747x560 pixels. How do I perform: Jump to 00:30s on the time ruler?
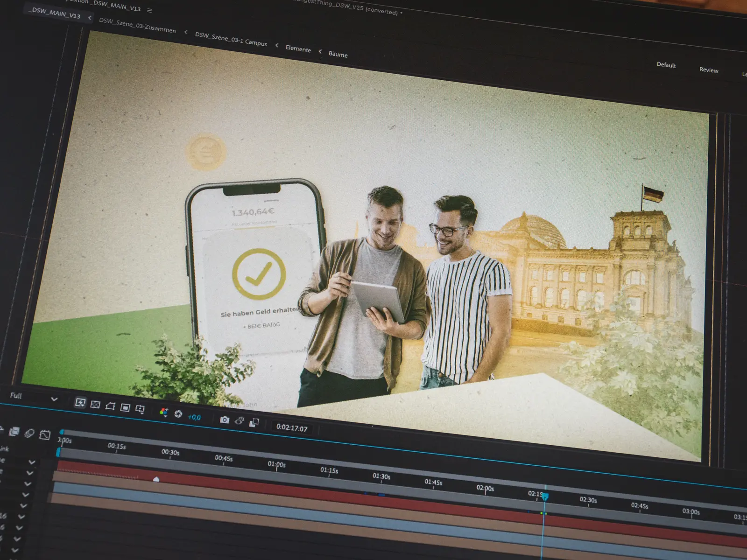pos(170,452)
